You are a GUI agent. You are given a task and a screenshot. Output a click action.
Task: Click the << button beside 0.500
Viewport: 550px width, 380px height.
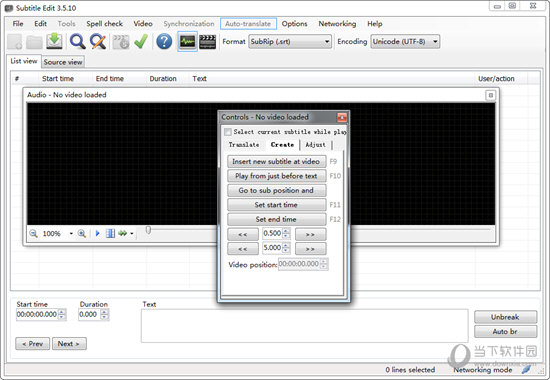tap(243, 234)
